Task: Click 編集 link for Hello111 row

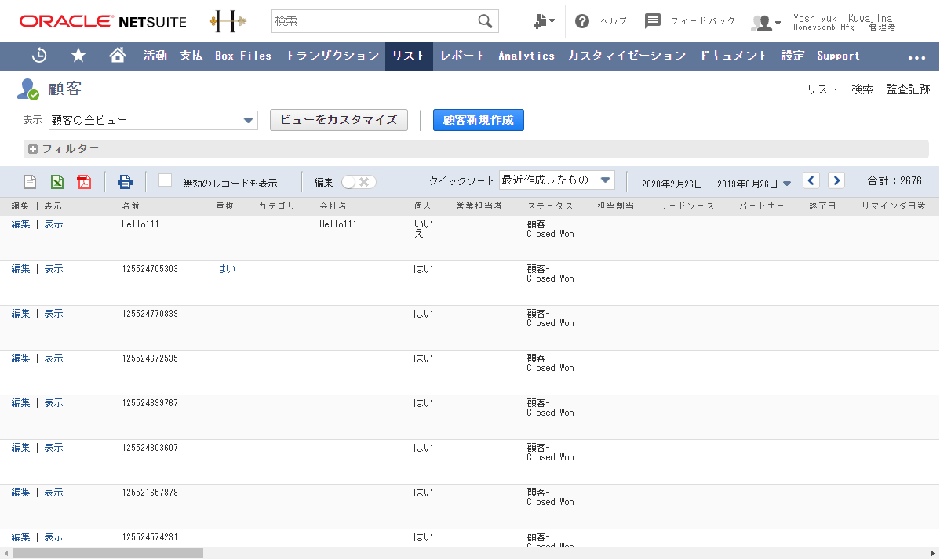Action: click(x=20, y=224)
